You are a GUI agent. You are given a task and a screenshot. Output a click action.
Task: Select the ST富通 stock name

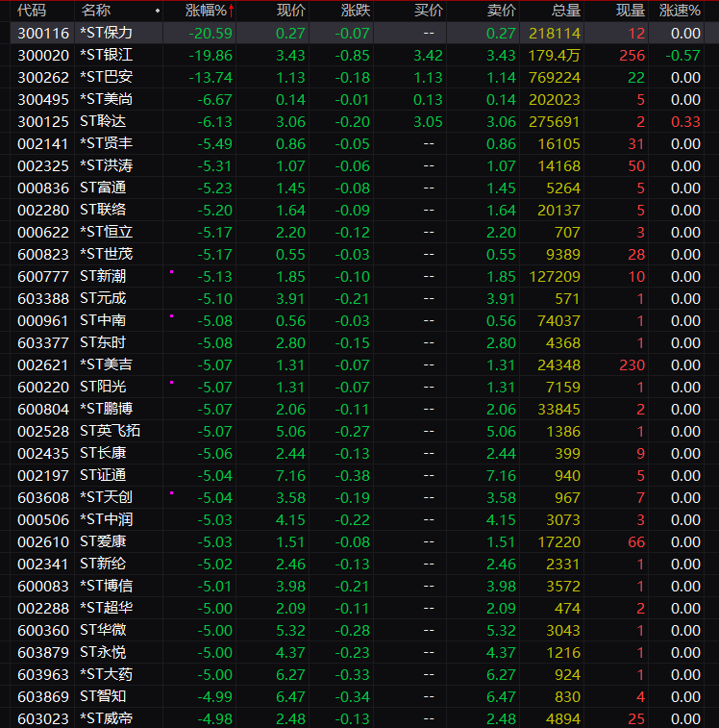[103, 188]
